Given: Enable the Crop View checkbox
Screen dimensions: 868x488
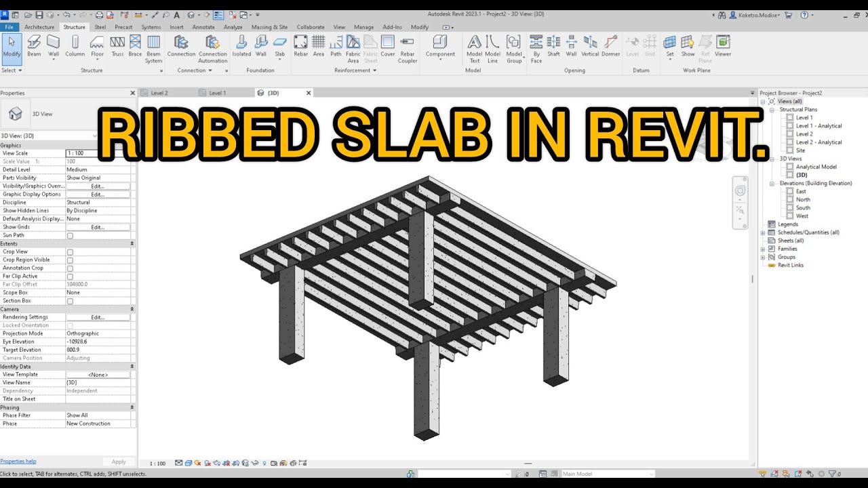Looking at the screenshot, I should coord(70,252).
